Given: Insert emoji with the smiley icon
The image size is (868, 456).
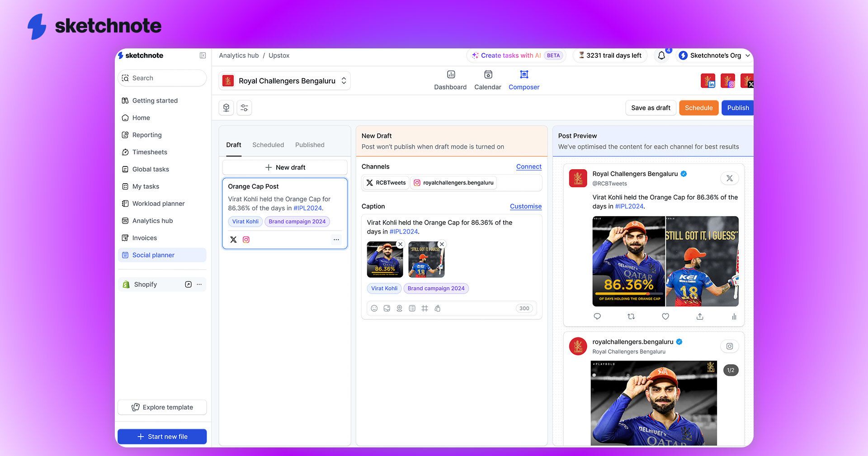Looking at the screenshot, I should 374,309.
